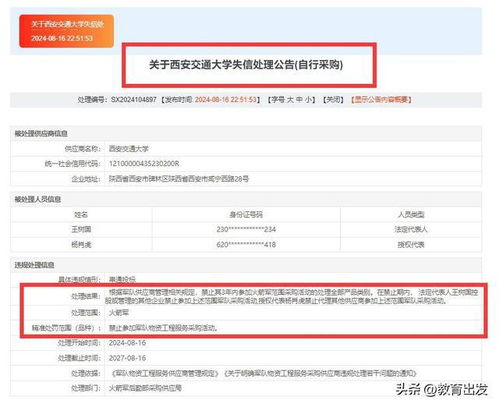
Task: Set font size to 中 (medium)
Action: [299, 100]
